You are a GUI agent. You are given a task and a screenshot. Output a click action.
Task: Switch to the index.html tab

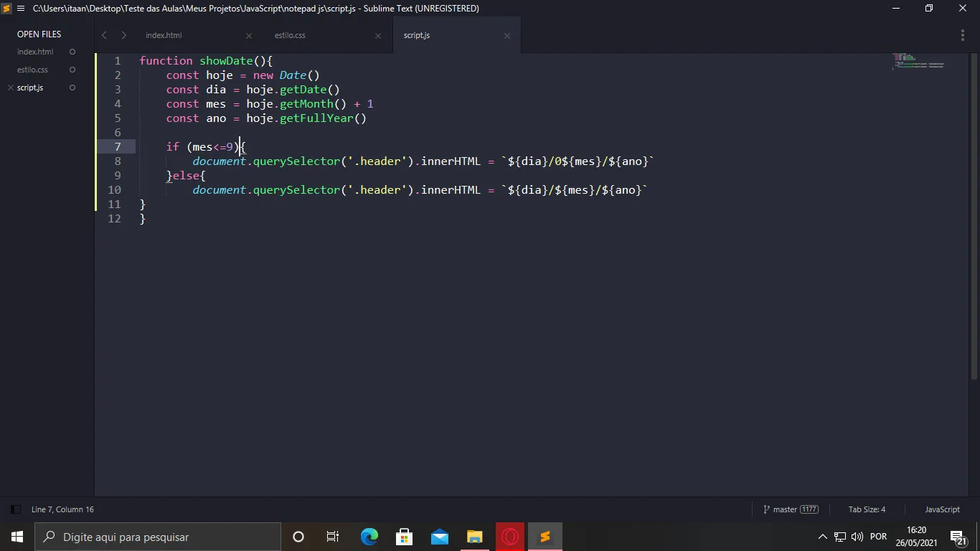(164, 35)
